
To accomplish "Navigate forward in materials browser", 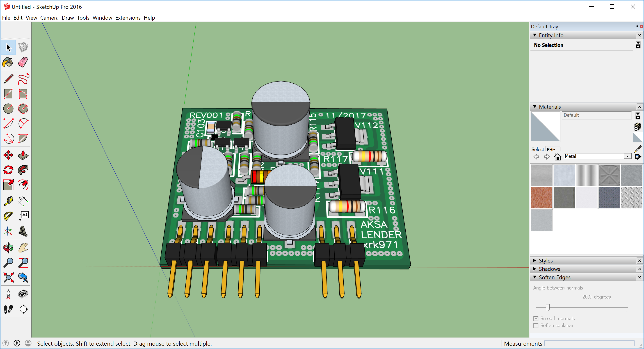I will point(547,157).
